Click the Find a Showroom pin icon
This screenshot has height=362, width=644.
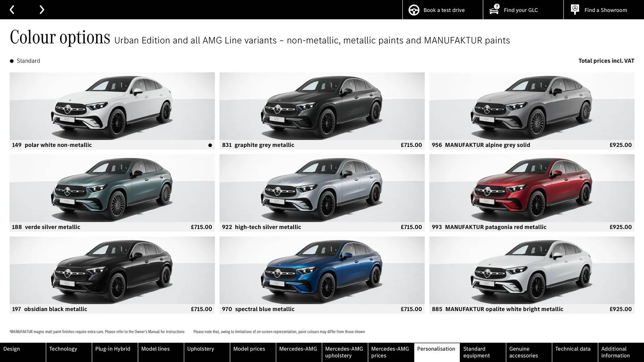[575, 9]
